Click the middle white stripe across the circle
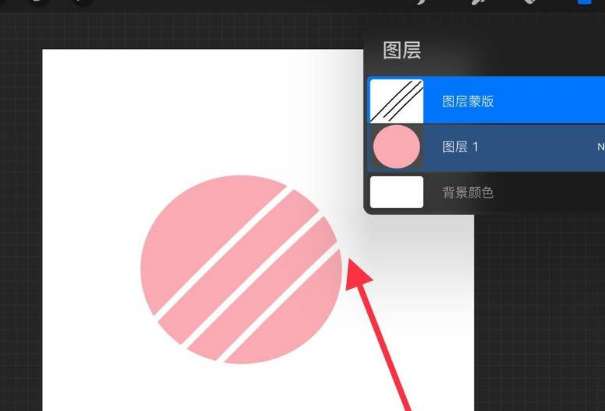 255,281
